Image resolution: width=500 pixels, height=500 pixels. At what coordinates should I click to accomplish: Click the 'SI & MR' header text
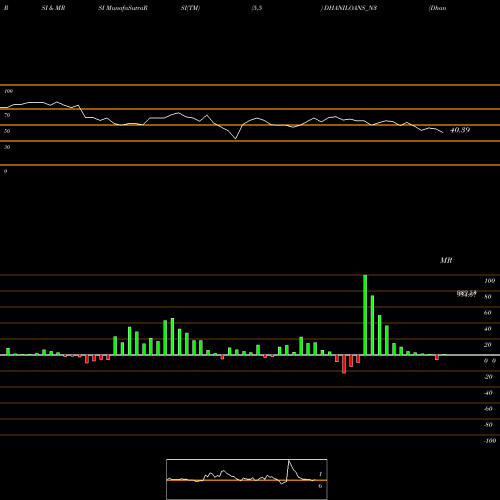click(53, 8)
